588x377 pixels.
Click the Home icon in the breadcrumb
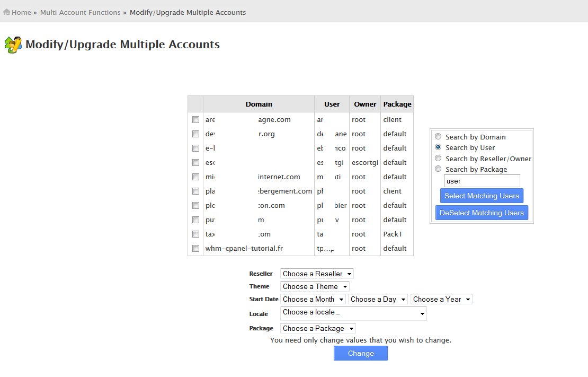click(6, 12)
